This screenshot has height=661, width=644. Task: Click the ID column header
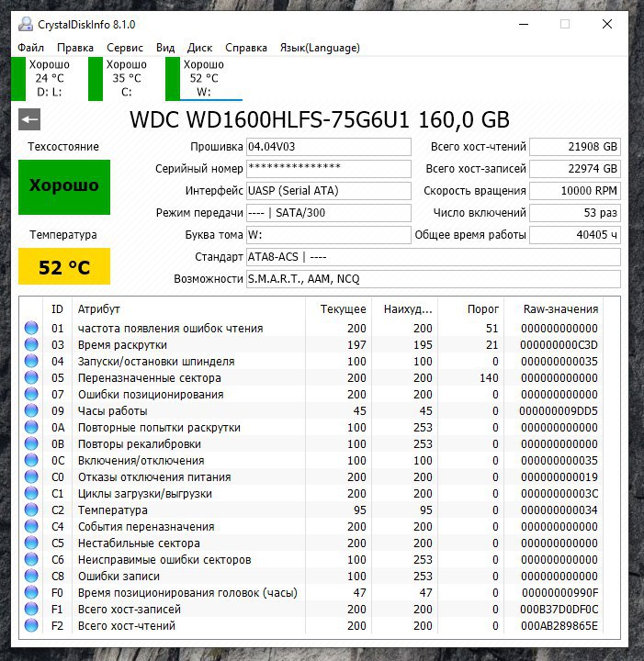pyautogui.click(x=57, y=309)
